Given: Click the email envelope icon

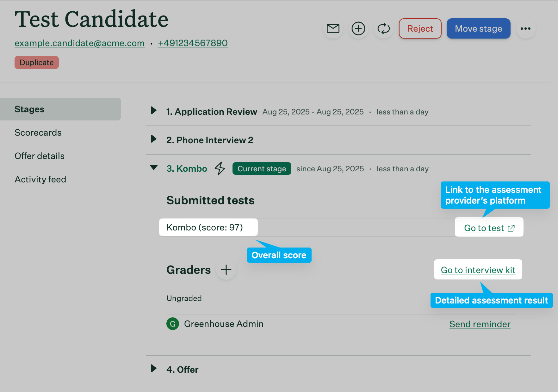Looking at the screenshot, I should click(x=333, y=28).
